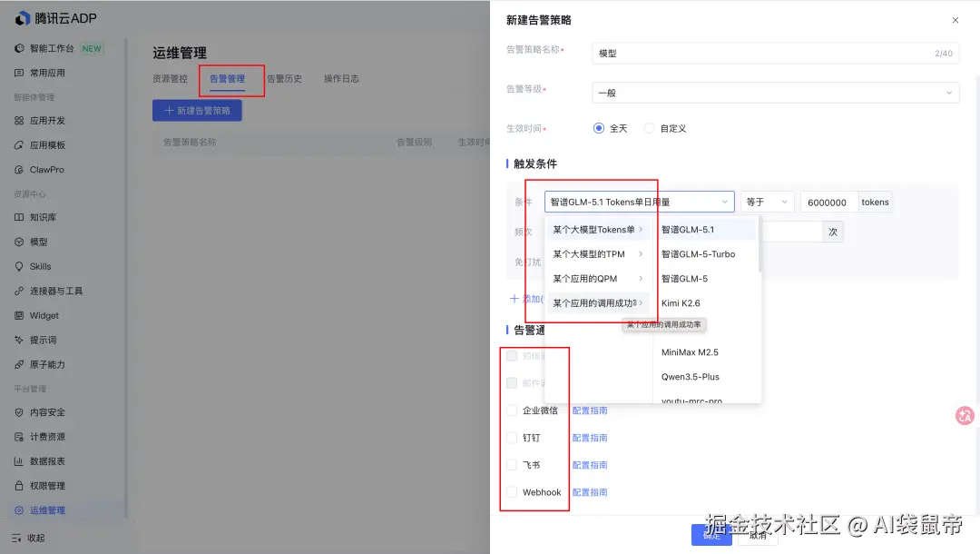Collapse sidebar with 收起 icon
This screenshot has height=554, width=980.
[17, 538]
